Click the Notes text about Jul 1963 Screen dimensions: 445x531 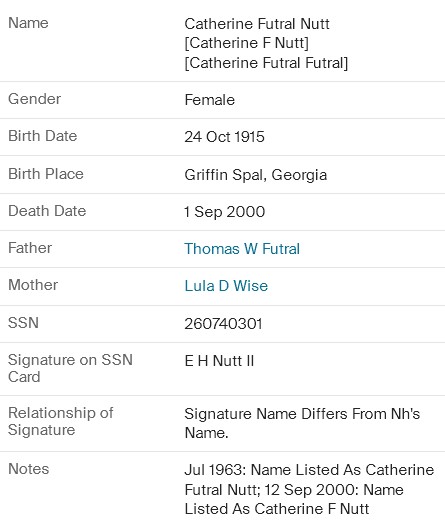309,489
